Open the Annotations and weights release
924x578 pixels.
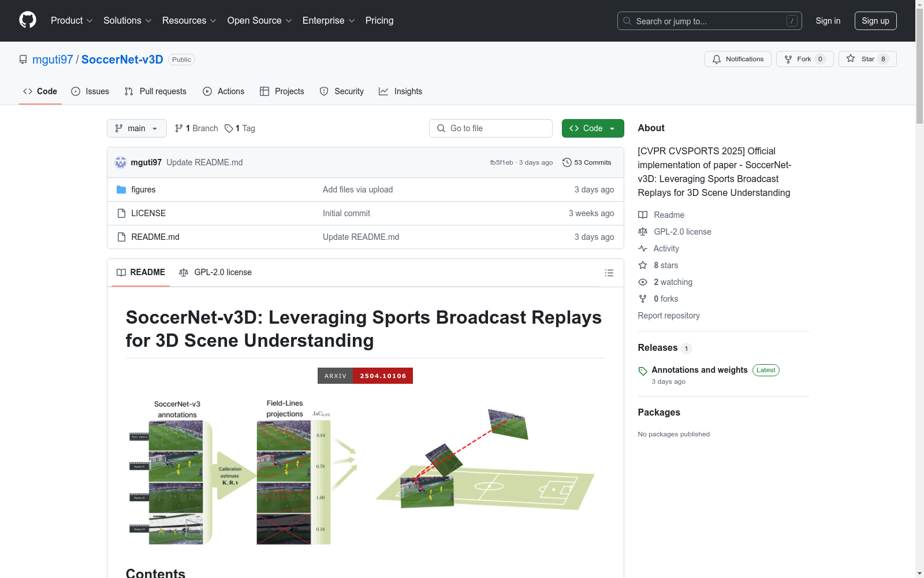click(699, 370)
